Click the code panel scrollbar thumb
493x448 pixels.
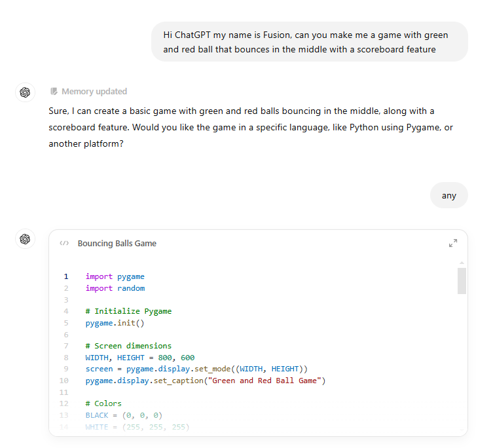point(462,280)
